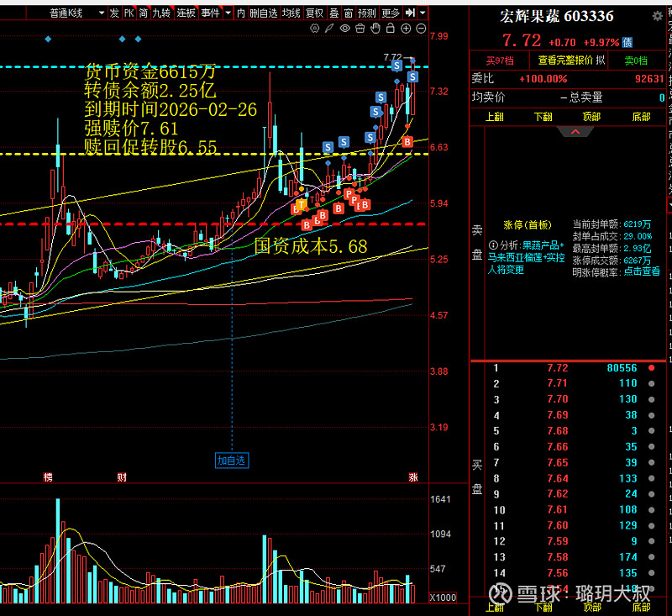This screenshot has width=672, height=616.
Task: Zoom in chart with plus icon
Action: click(406, 29)
